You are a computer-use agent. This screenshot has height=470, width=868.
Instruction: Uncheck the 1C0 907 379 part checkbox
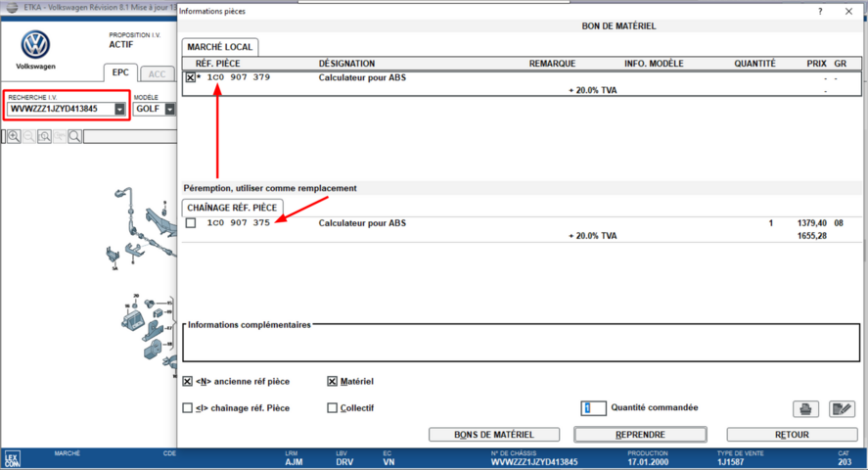pyautogui.click(x=191, y=77)
